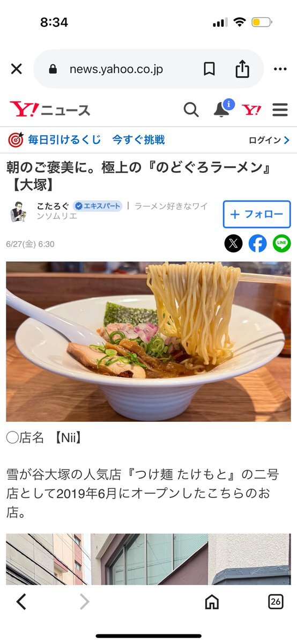Screen dimensions: 297x644
Task: Share article via LINE
Action: (281, 244)
